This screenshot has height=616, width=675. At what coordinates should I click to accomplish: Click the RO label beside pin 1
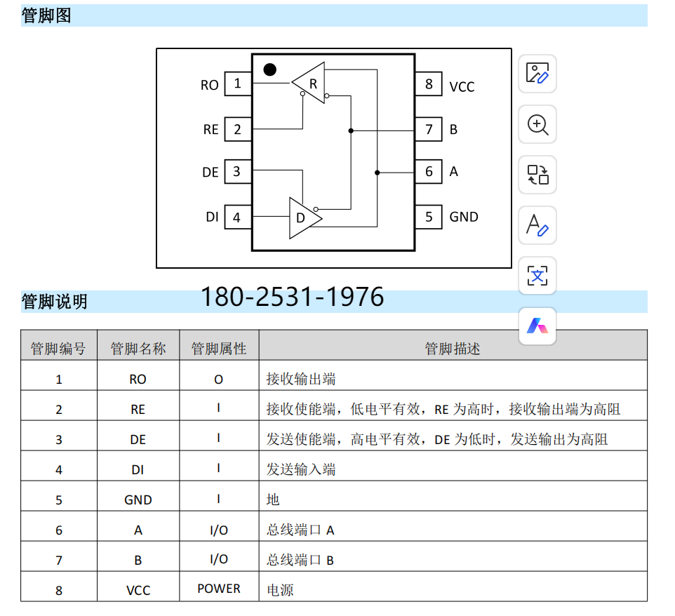210,85
